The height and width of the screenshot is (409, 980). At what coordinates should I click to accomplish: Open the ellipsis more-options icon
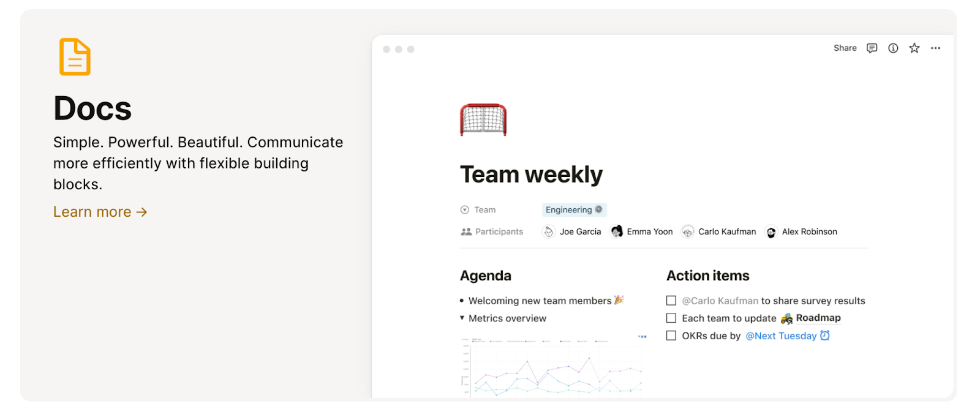936,48
